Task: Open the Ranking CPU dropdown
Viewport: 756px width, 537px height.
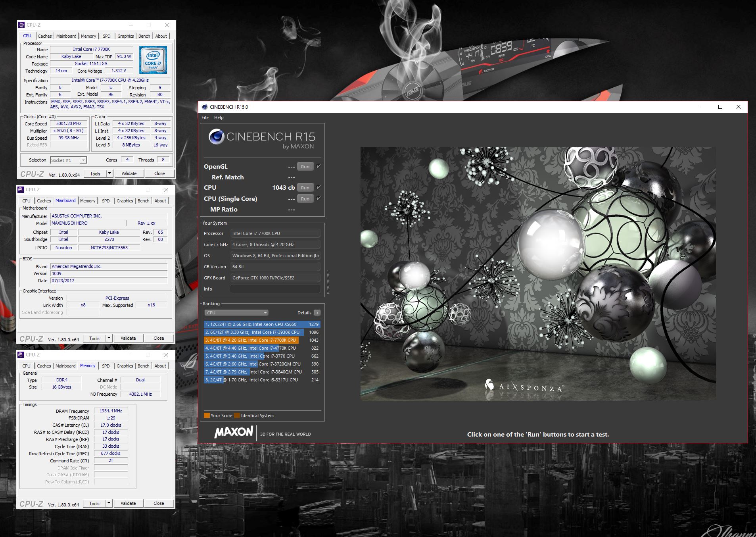Action: (x=236, y=313)
